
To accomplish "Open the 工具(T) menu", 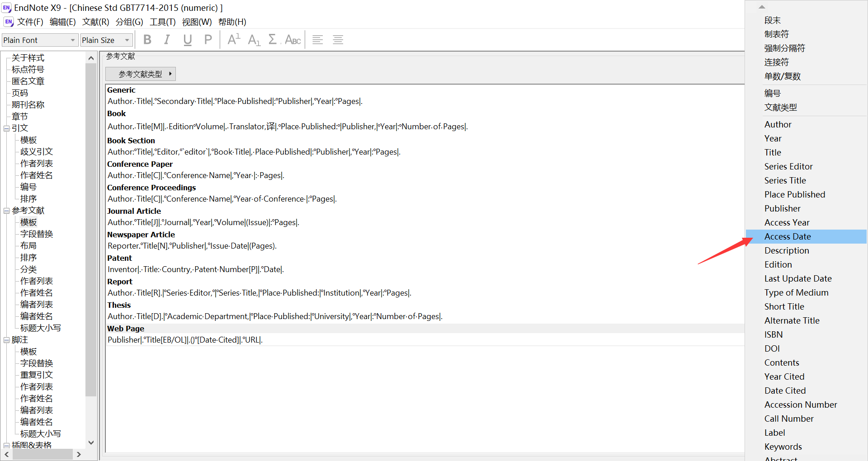I will 163,22.
